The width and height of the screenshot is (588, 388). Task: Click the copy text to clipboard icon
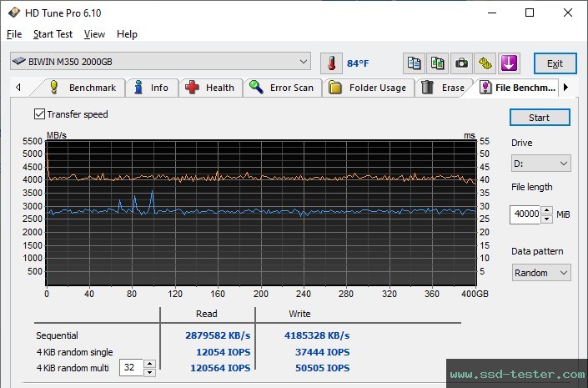coord(414,63)
